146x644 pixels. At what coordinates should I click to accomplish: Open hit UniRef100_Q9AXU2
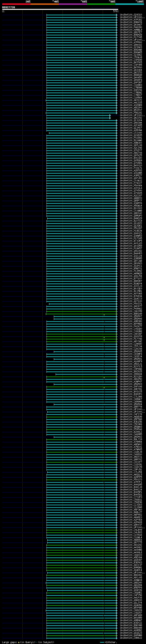click(131, 45)
